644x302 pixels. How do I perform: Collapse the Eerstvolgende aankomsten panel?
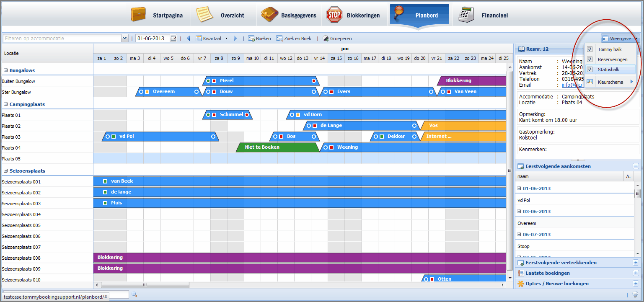[x=636, y=166]
